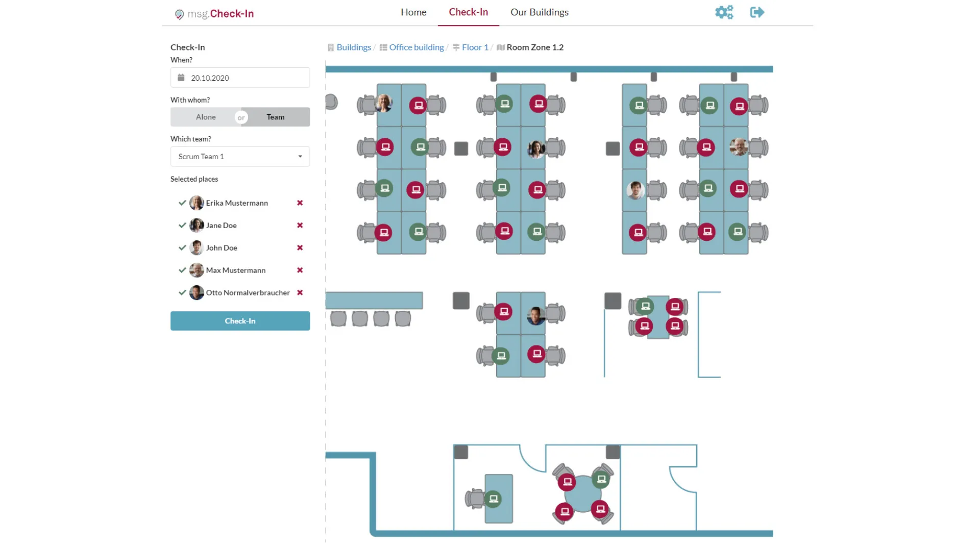
Task: Select green desk on the round table
Action: pyautogui.click(x=601, y=479)
